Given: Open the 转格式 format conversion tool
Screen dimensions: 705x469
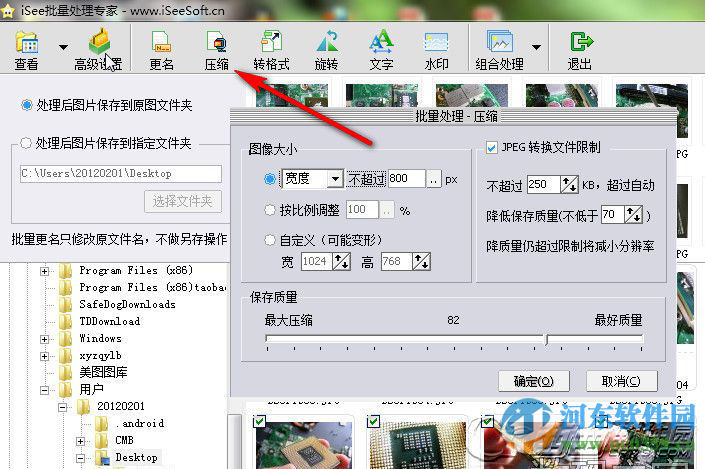Looking at the screenshot, I should [271, 50].
